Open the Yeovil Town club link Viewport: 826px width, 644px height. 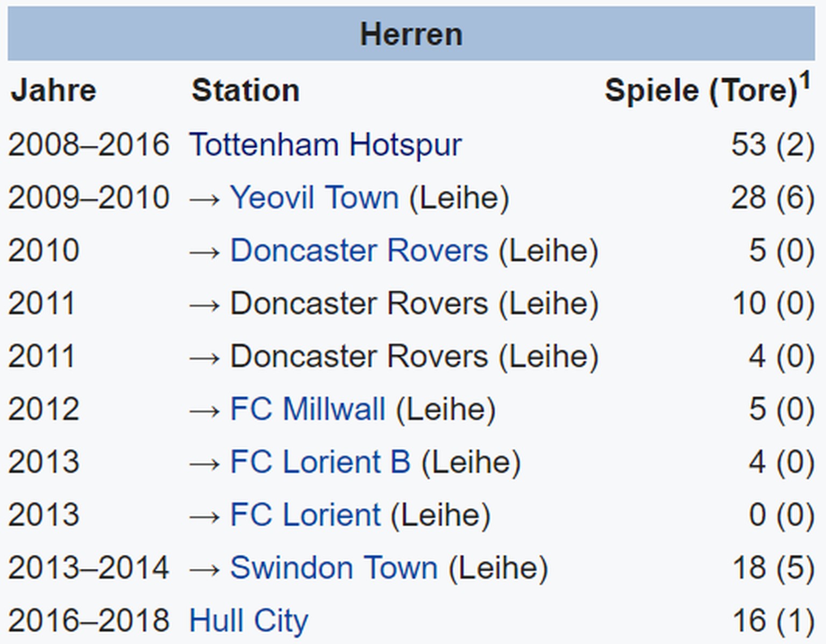pos(315,198)
